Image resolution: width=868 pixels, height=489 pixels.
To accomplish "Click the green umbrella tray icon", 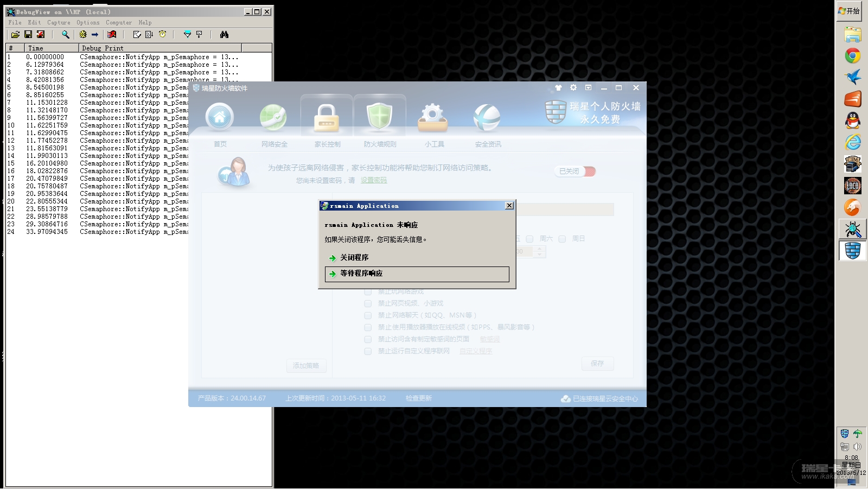I will [x=858, y=434].
